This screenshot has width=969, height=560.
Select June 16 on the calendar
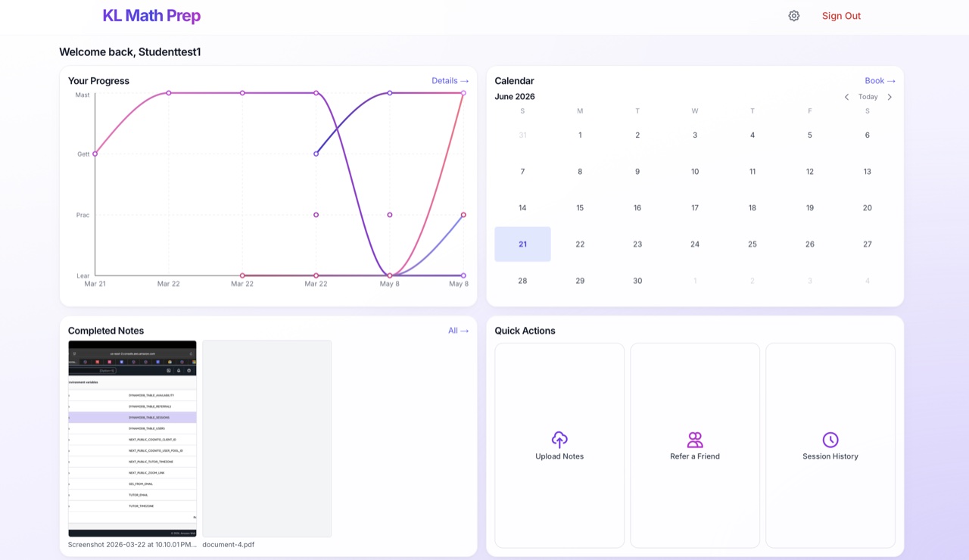[637, 208]
